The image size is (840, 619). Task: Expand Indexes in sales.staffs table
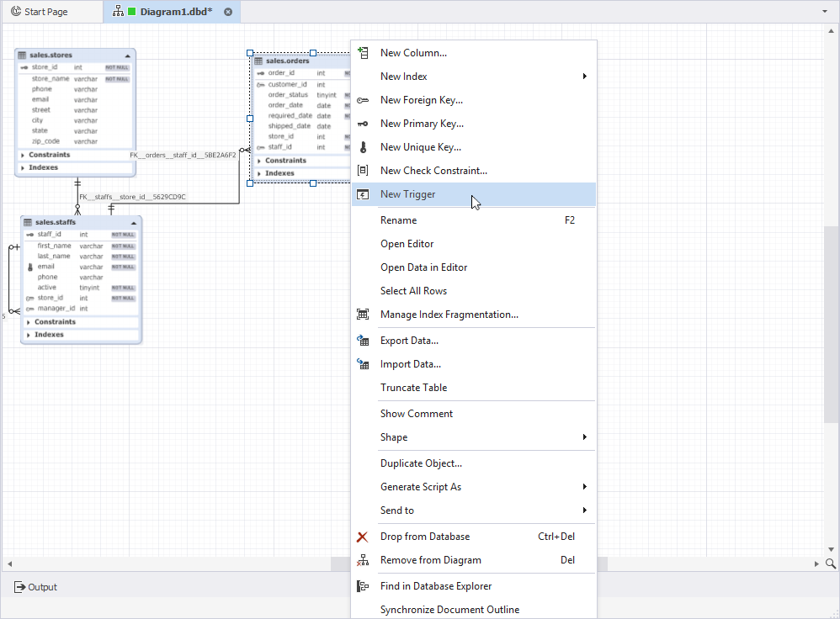(x=29, y=335)
